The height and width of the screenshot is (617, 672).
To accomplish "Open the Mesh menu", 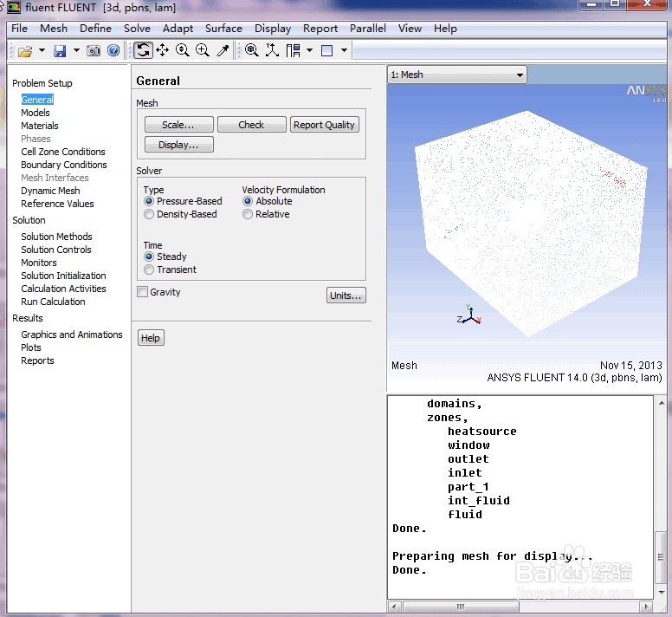I will point(54,29).
